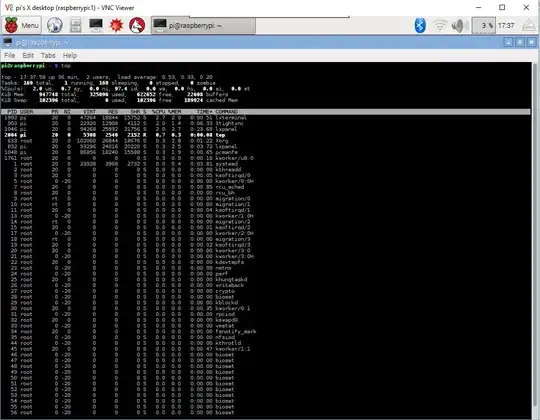
Task: Click the Xtightvnc process row
Action: coord(265,124)
